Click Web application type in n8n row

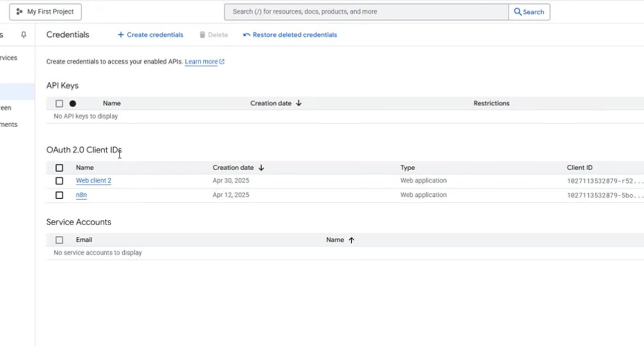(x=424, y=195)
